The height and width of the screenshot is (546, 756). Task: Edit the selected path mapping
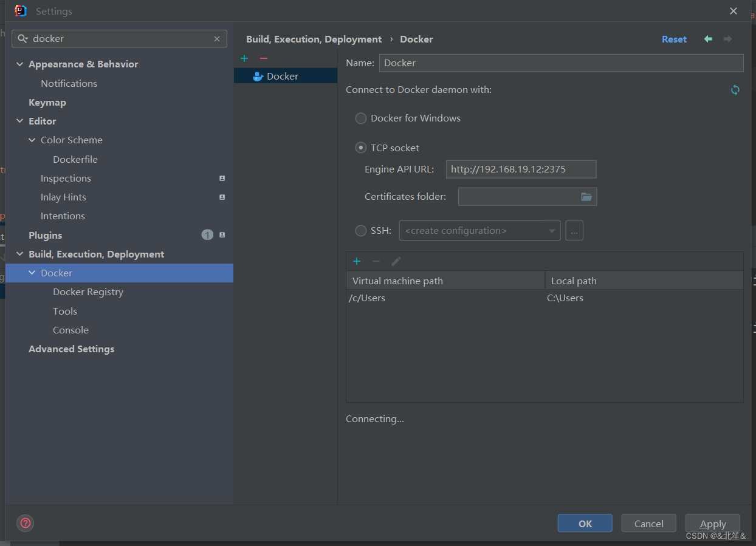396,261
